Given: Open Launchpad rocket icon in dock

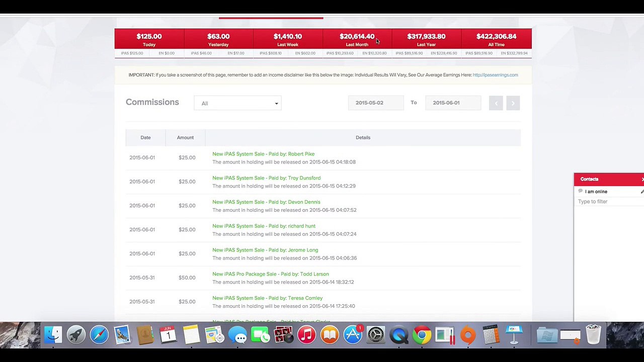Looking at the screenshot, I should (x=76, y=335).
